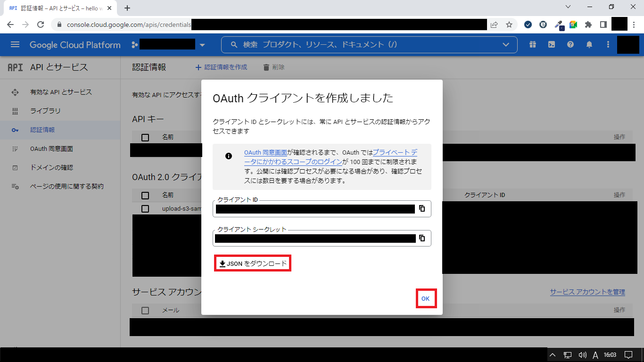Open the browser tab search chevron

[x=568, y=7]
